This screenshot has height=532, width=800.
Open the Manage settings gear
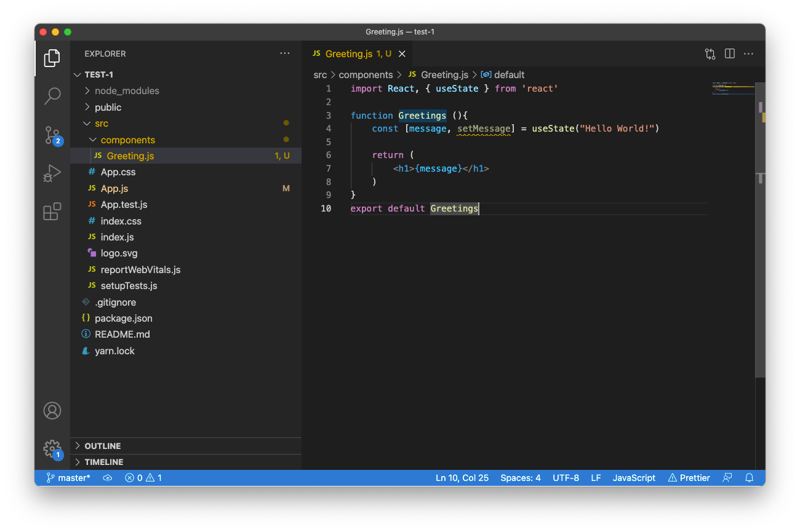52,449
